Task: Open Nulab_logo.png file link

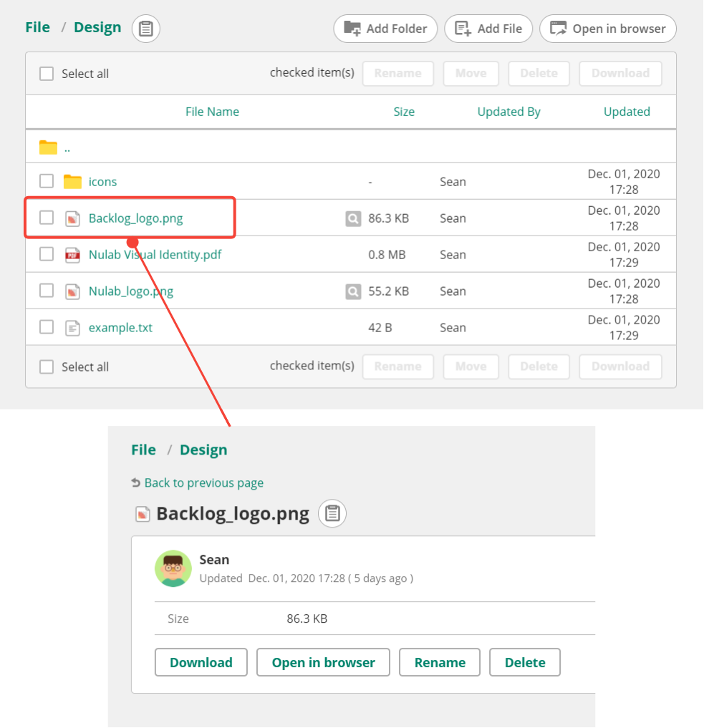Action: (131, 291)
